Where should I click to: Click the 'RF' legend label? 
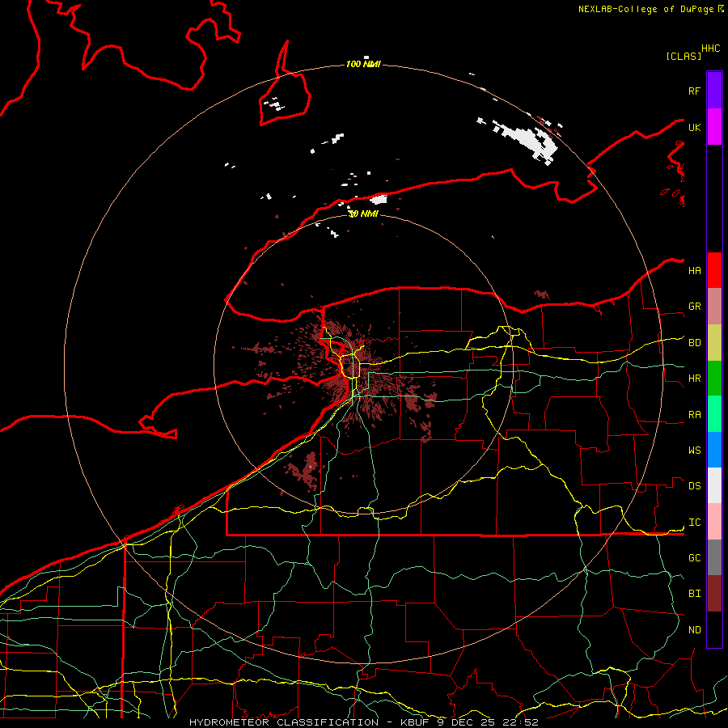click(695, 91)
